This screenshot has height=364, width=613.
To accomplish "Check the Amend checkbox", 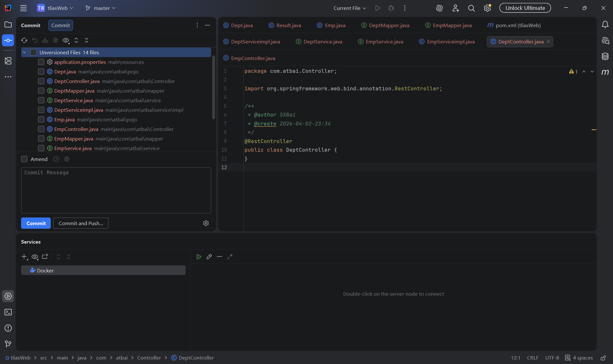I will (x=24, y=159).
